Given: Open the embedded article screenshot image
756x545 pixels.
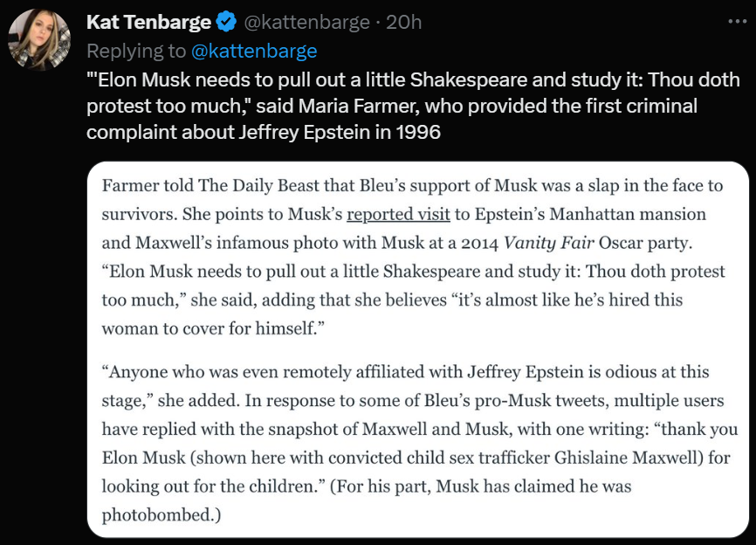Looking at the screenshot, I should 418,349.
